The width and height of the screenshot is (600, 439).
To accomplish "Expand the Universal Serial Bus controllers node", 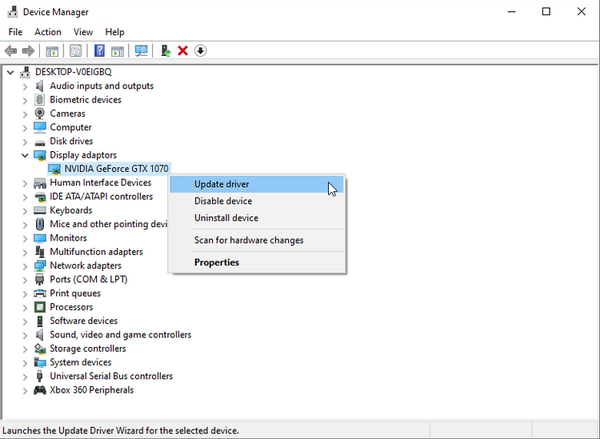I will coord(24,376).
